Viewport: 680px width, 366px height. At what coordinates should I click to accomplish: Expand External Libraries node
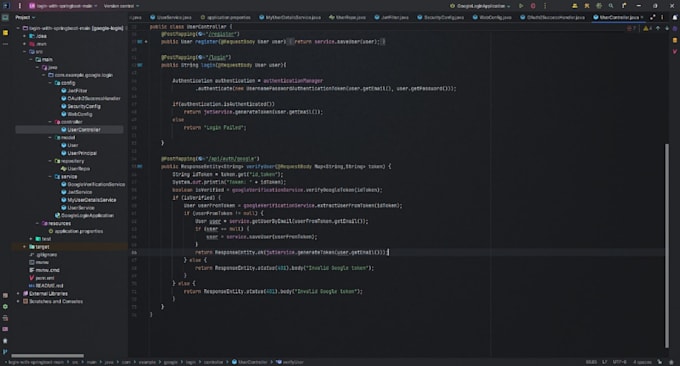[18, 294]
